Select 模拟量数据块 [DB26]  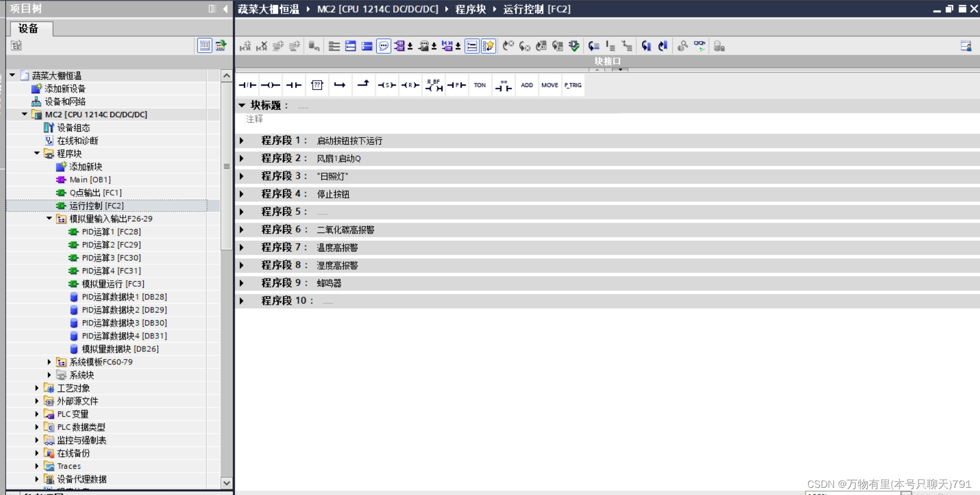tap(120, 349)
